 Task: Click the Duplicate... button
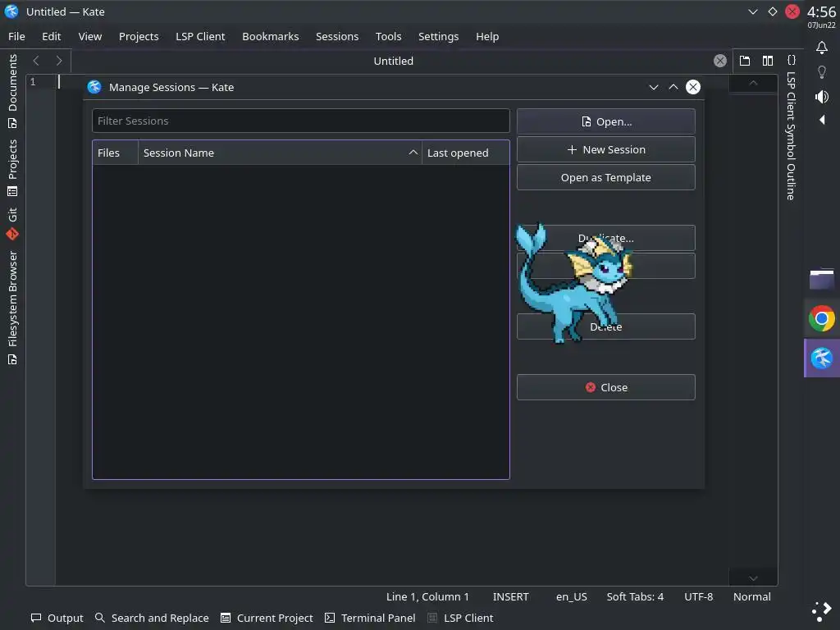pos(606,238)
